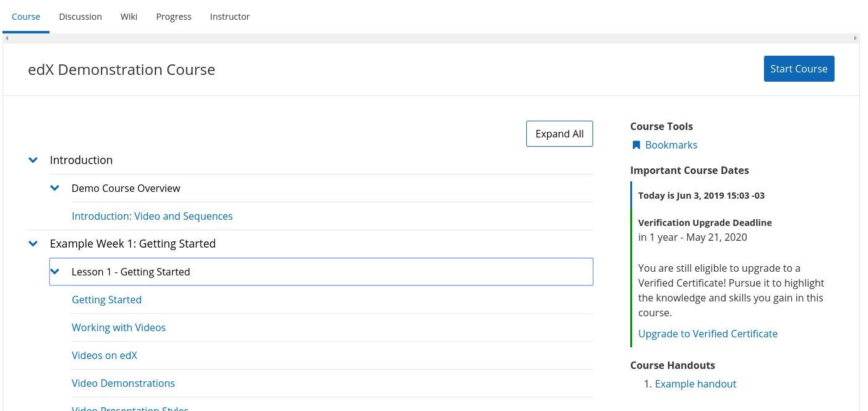Select the Course tab
This screenshot has width=868, height=411.
point(26,17)
